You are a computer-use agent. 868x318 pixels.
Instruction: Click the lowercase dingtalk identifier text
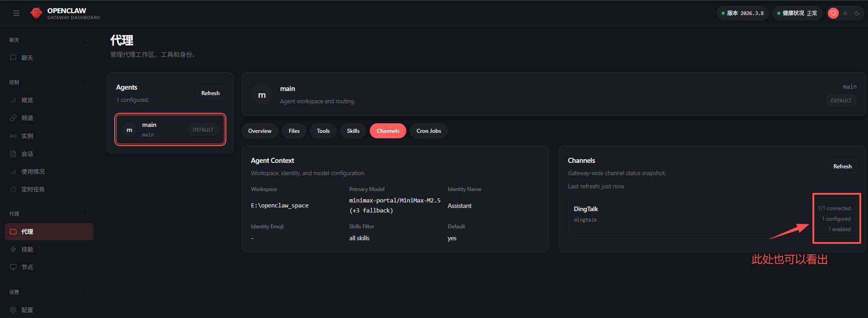click(x=585, y=220)
